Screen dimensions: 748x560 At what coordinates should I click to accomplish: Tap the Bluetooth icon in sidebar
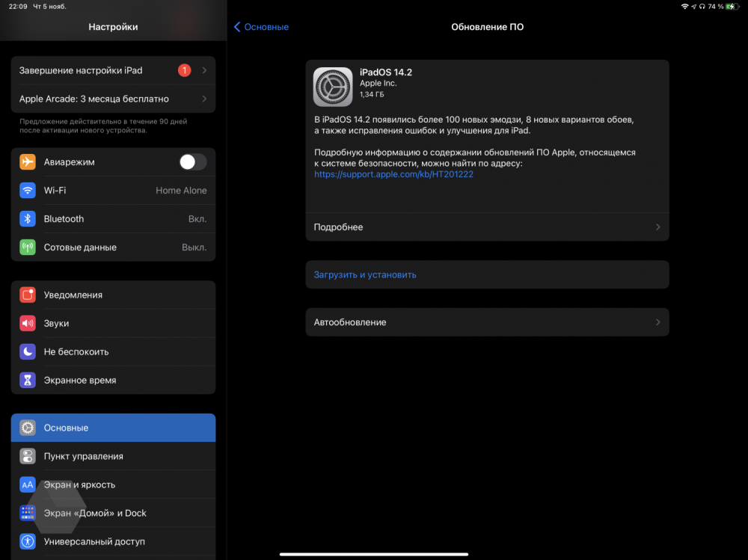coord(28,219)
